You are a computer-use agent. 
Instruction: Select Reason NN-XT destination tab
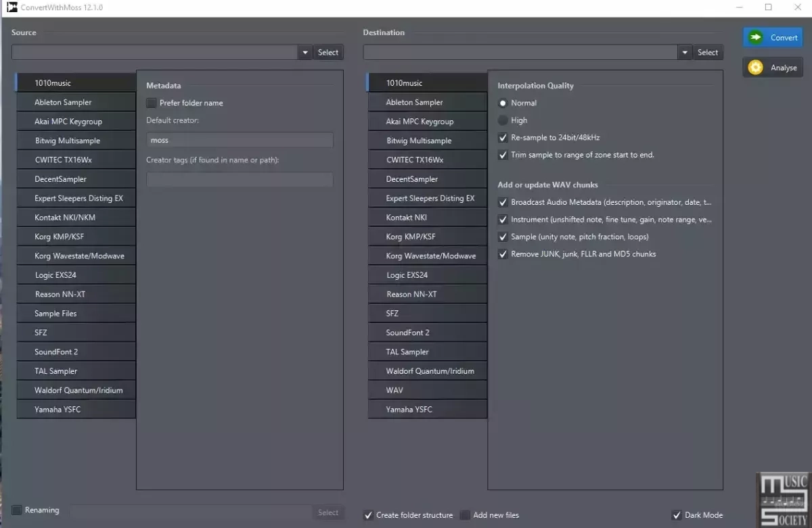click(428, 294)
